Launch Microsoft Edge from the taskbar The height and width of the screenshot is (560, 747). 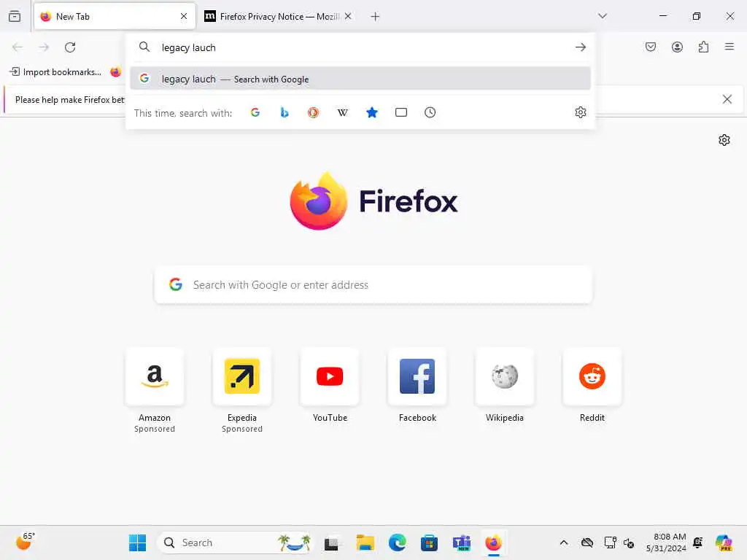coord(397,542)
